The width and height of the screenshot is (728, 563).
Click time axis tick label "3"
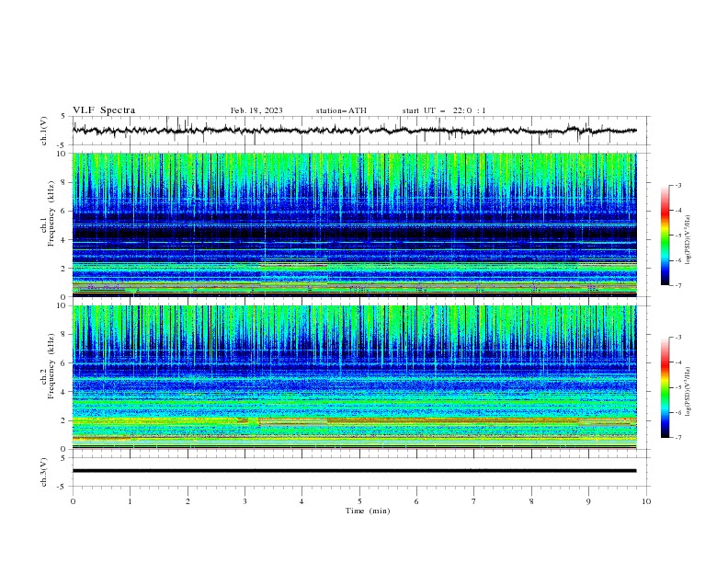click(245, 501)
